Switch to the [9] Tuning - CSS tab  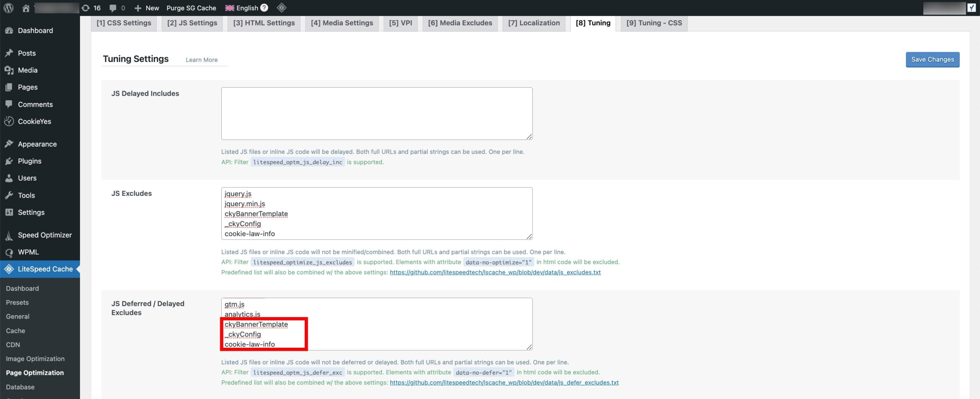tap(654, 23)
